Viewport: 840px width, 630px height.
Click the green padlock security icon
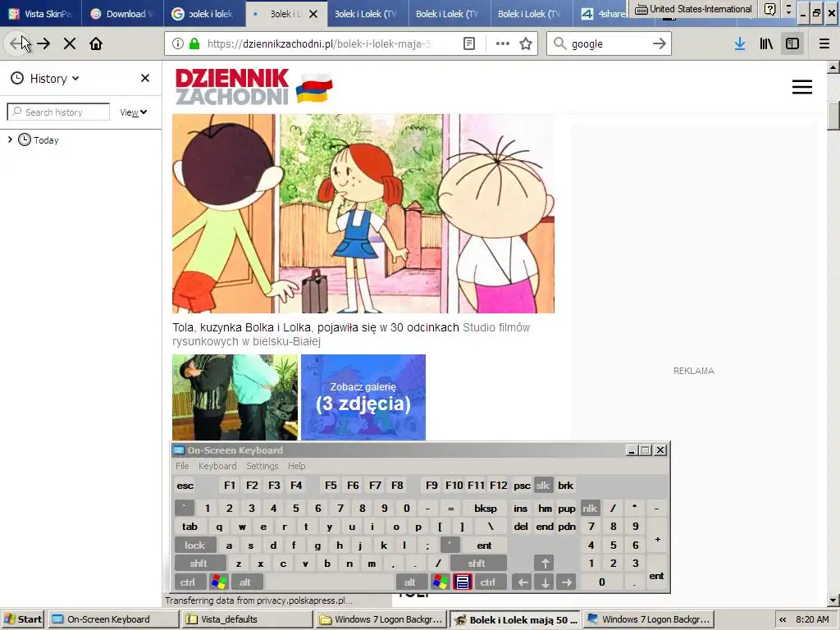[194, 44]
